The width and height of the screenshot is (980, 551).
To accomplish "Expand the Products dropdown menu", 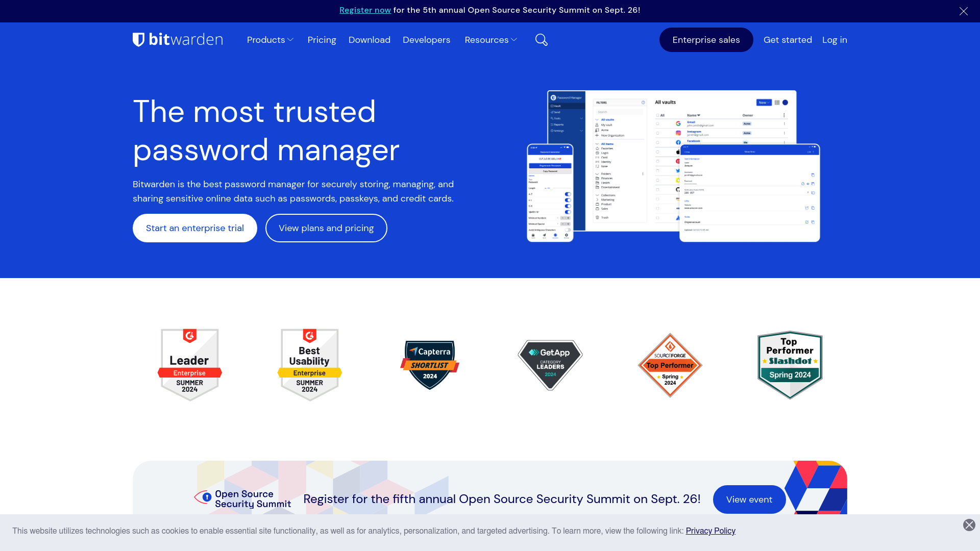I will coord(269,39).
